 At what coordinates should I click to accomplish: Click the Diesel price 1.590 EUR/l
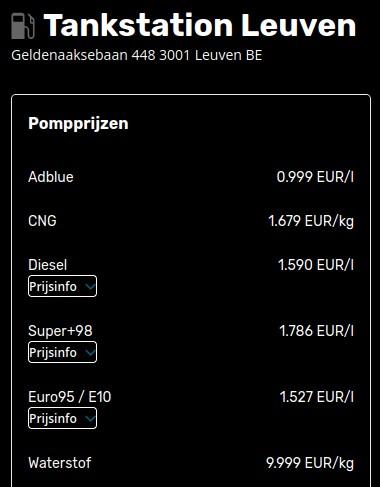tap(316, 265)
